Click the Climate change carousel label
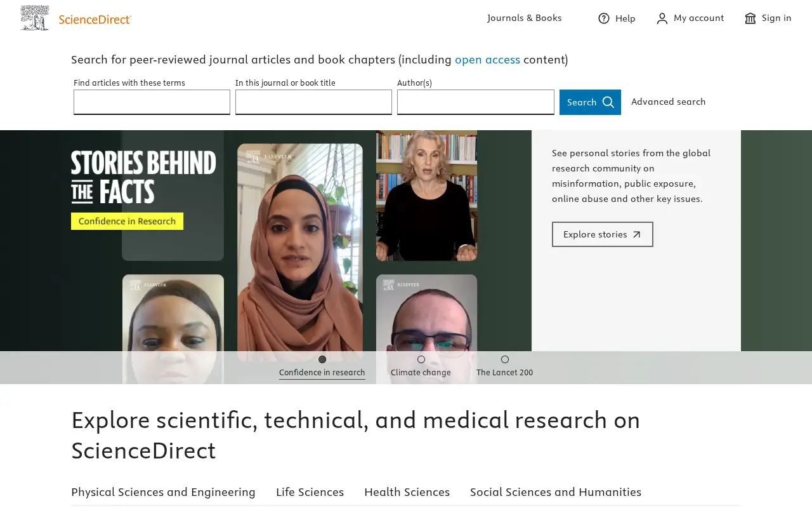812x508 pixels. click(x=421, y=373)
